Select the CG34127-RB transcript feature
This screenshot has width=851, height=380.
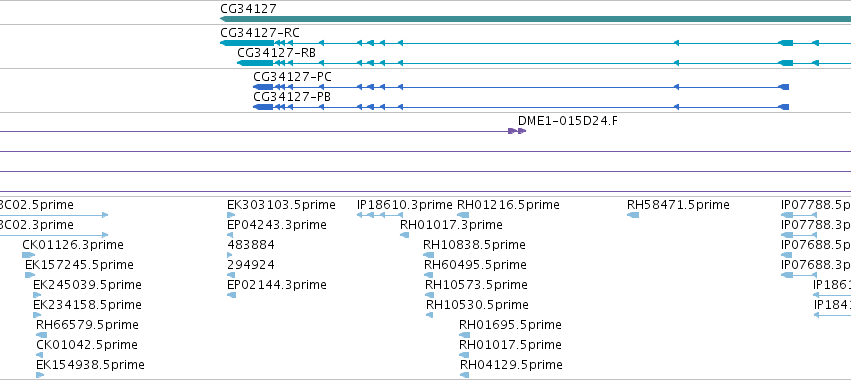(x=544, y=63)
